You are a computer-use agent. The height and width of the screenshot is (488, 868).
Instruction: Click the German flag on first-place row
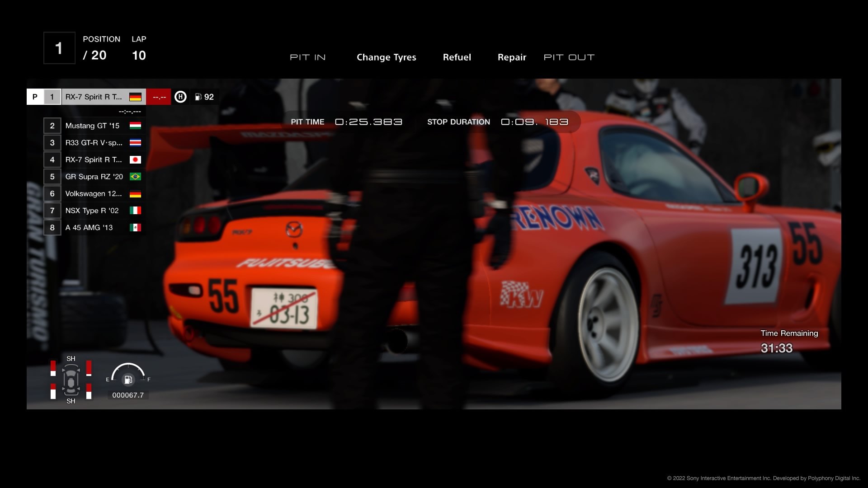click(135, 97)
